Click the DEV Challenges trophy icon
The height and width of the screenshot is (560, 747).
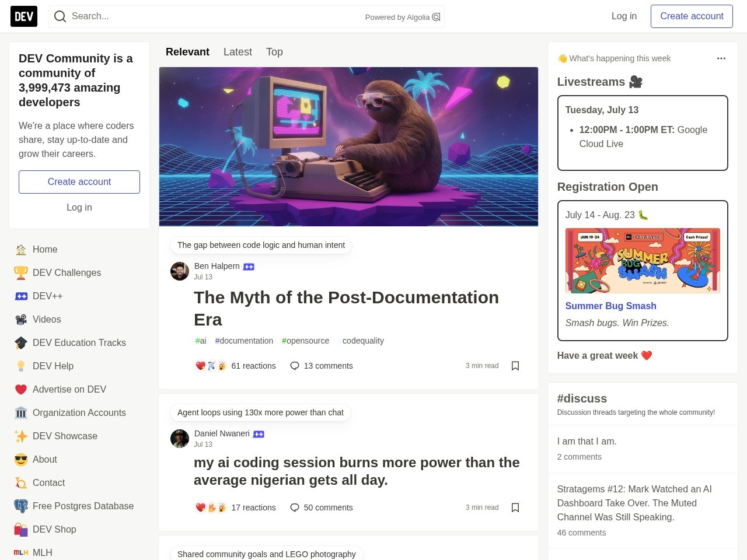[x=21, y=273]
